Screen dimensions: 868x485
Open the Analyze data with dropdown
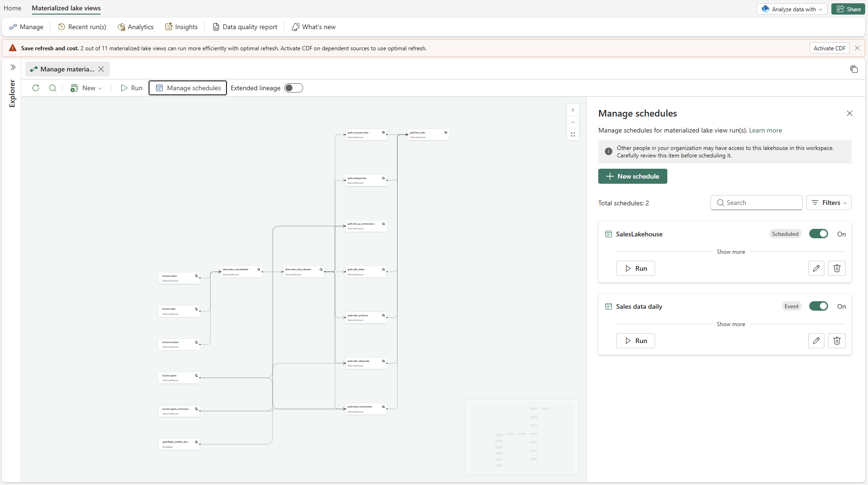coord(792,9)
